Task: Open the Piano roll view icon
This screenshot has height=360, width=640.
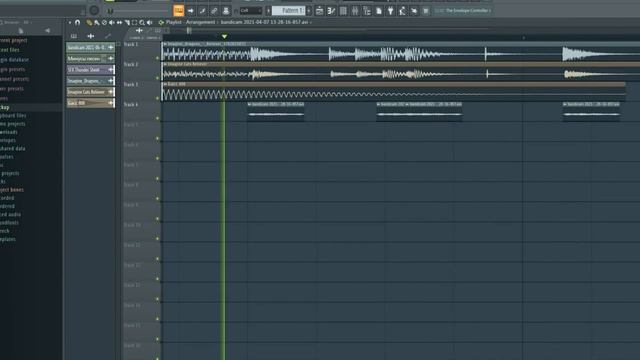Action: pyautogui.click(x=331, y=11)
